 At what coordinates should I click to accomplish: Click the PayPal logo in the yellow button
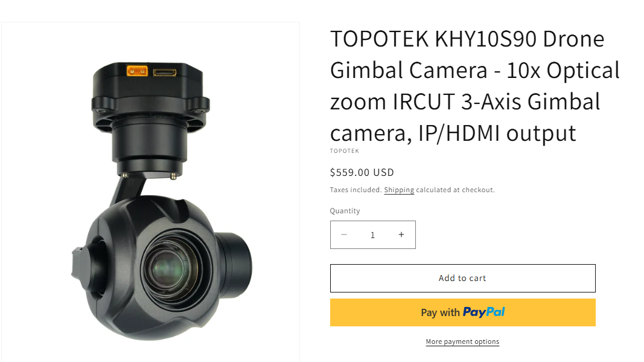[484, 312]
